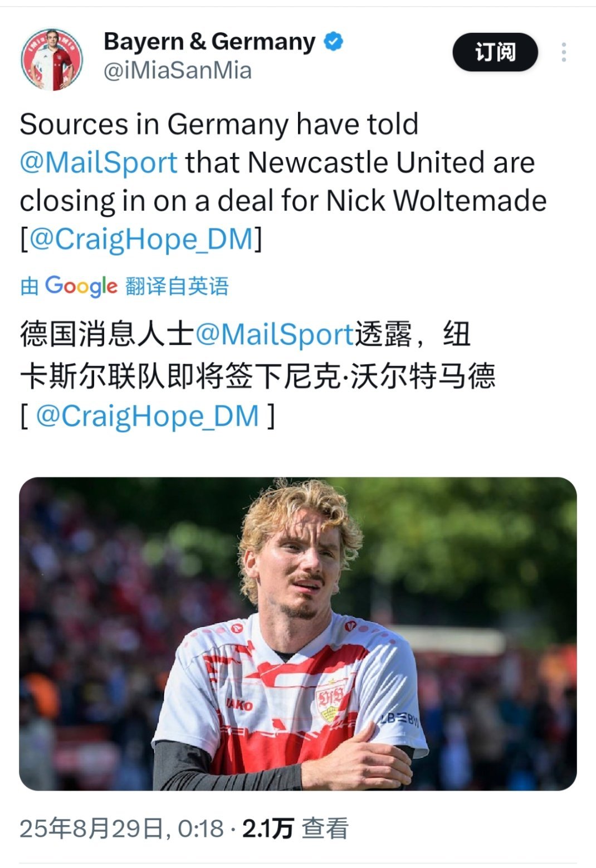
Task: Open the Bayern & Germany account name
Action: point(209,42)
